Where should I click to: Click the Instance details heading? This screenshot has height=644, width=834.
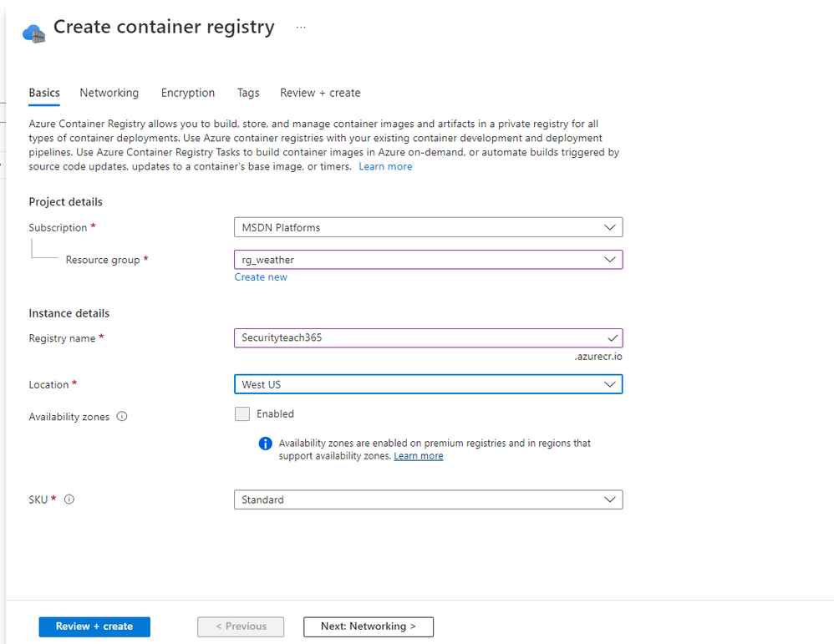point(69,314)
